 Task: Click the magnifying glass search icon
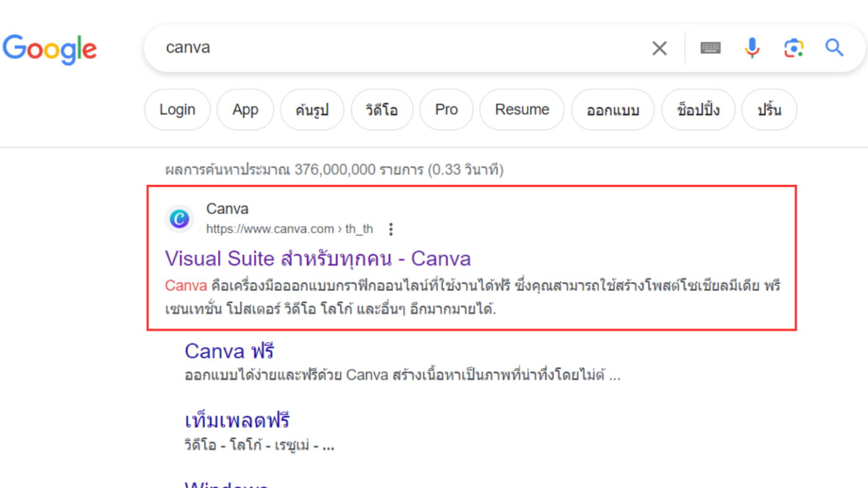tap(834, 48)
